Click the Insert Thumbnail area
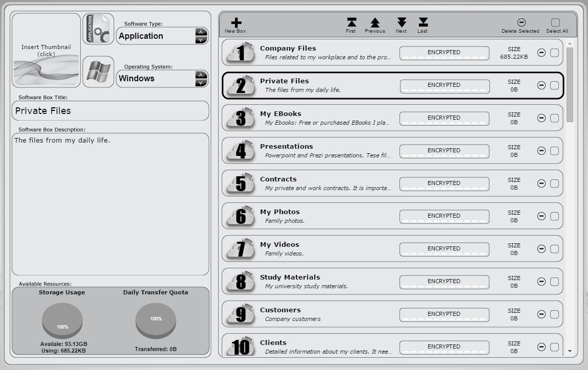 46,50
